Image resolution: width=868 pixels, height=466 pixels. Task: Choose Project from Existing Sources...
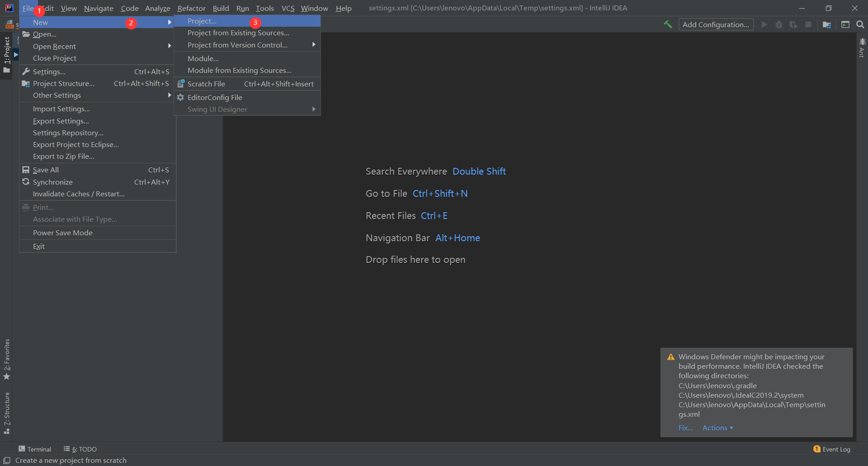click(x=247, y=33)
